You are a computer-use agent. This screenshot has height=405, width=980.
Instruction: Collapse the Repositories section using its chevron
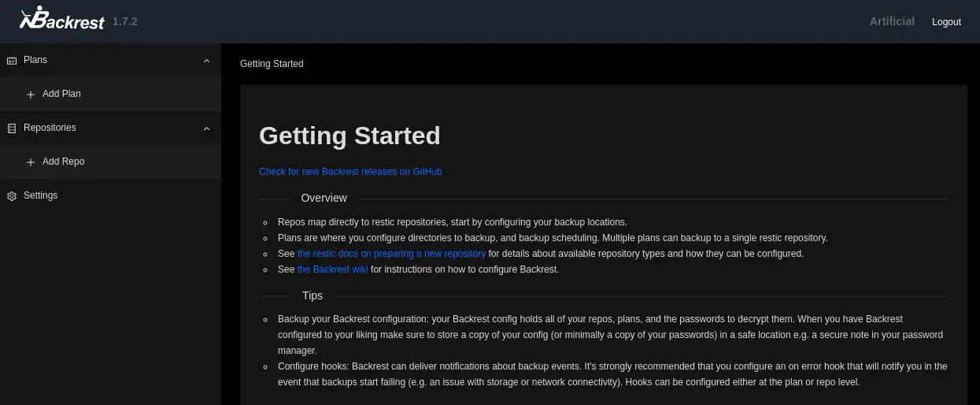(x=206, y=128)
